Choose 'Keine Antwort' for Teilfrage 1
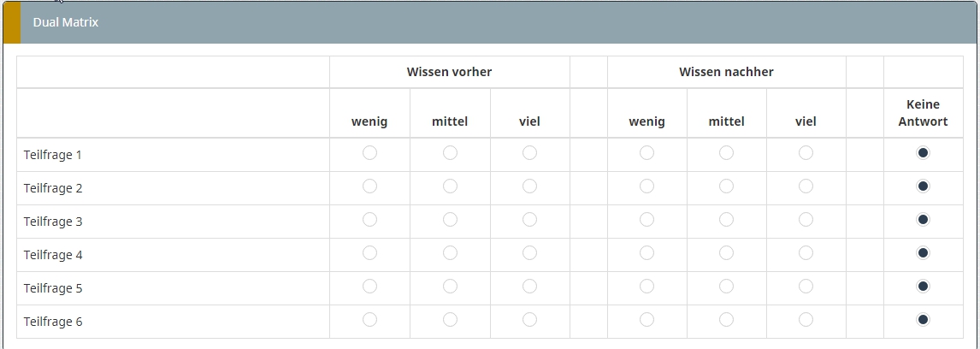Screen dimensions: 980x349 coord(923,152)
